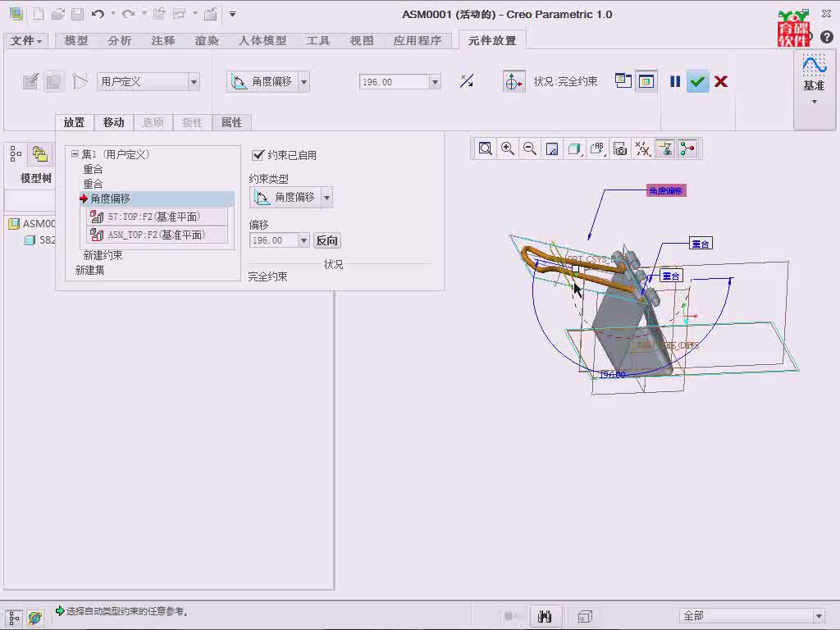Click the 偏移 196.00 input field in panel

click(274, 240)
